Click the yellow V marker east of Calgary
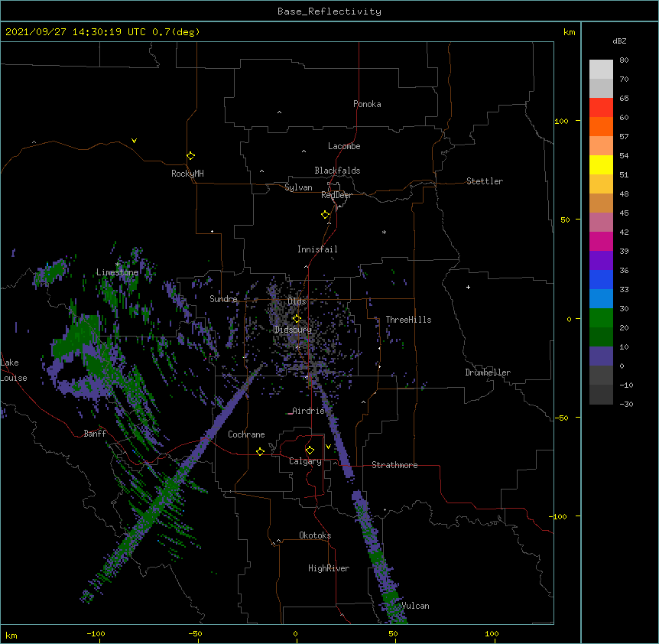 pyautogui.click(x=328, y=447)
